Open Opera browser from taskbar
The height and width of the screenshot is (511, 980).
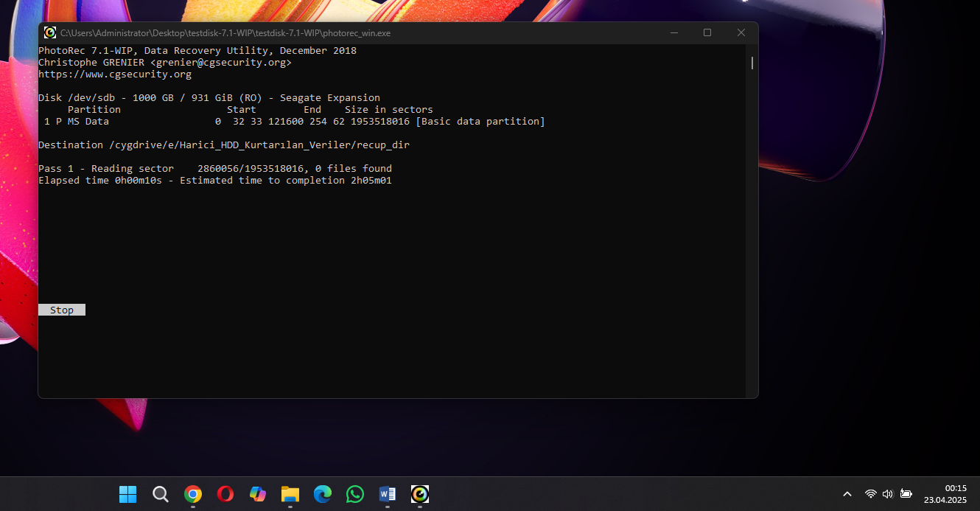[x=225, y=494]
